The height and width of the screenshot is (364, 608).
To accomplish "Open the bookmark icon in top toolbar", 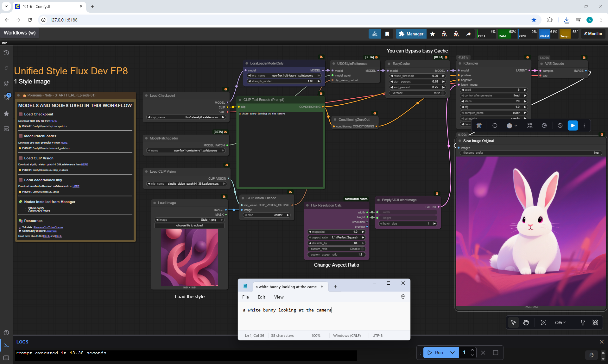I will click(387, 34).
